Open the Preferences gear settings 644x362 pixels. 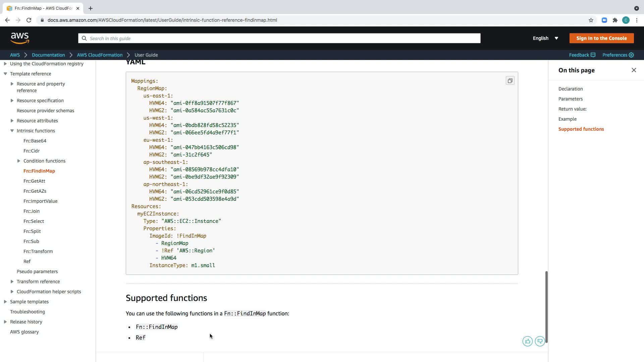[x=618, y=55]
